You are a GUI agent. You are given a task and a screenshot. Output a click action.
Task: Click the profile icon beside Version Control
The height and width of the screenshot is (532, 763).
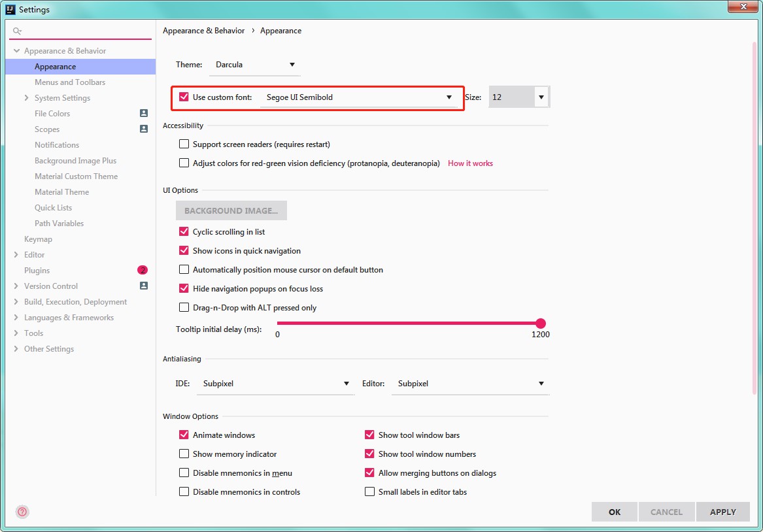tap(144, 286)
